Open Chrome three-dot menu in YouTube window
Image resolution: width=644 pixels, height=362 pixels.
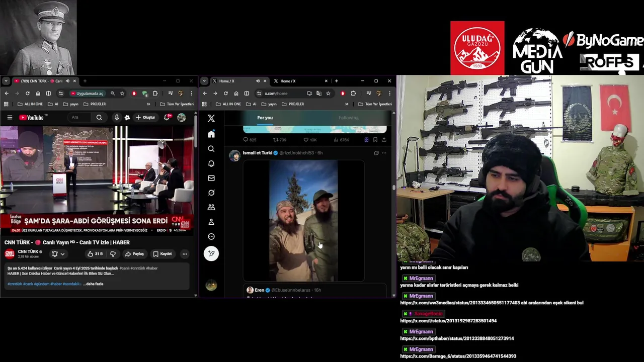tap(191, 94)
